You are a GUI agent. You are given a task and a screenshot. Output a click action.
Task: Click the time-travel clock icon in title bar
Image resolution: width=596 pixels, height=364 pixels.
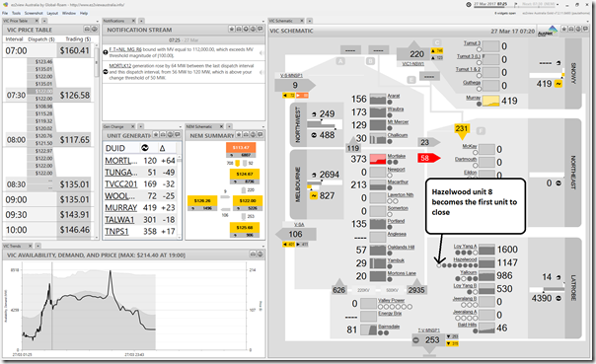tap(469, 5)
